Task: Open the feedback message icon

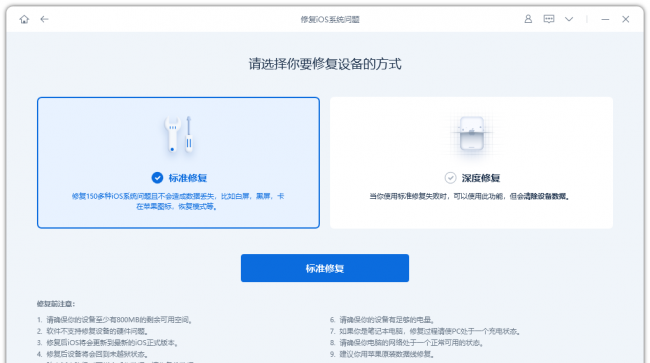Action: point(549,19)
